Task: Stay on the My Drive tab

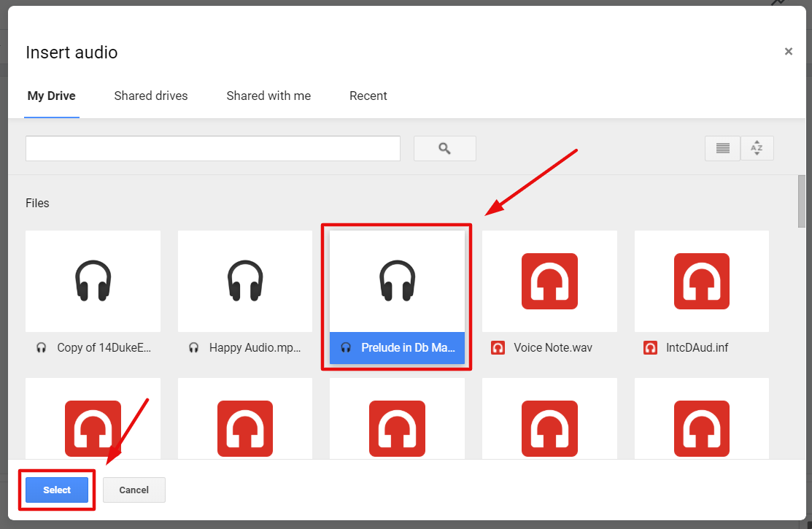Action: coord(51,96)
